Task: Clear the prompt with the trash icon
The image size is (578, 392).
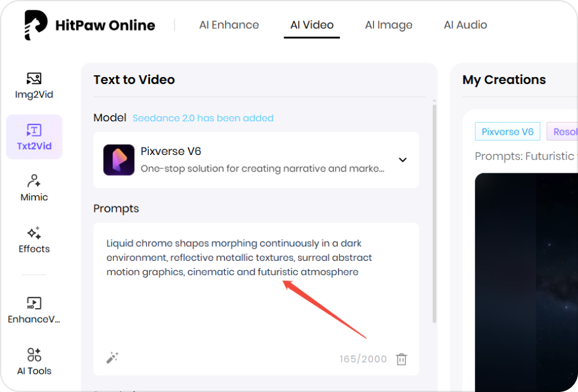Action: point(402,359)
